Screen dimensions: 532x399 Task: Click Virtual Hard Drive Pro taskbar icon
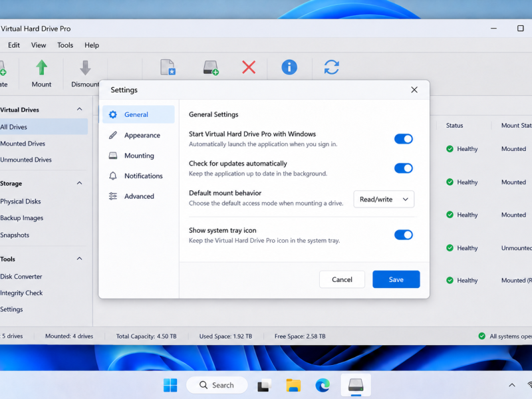pos(356,385)
